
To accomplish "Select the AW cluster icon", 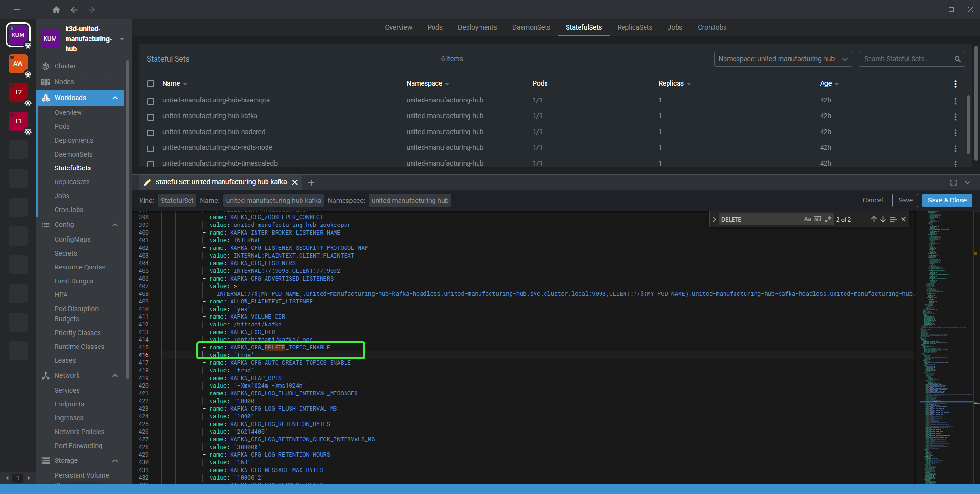I will point(18,64).
